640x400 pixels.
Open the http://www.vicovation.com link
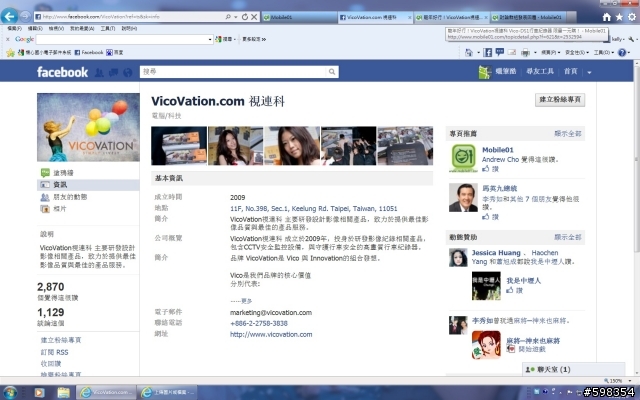[271, 334]
